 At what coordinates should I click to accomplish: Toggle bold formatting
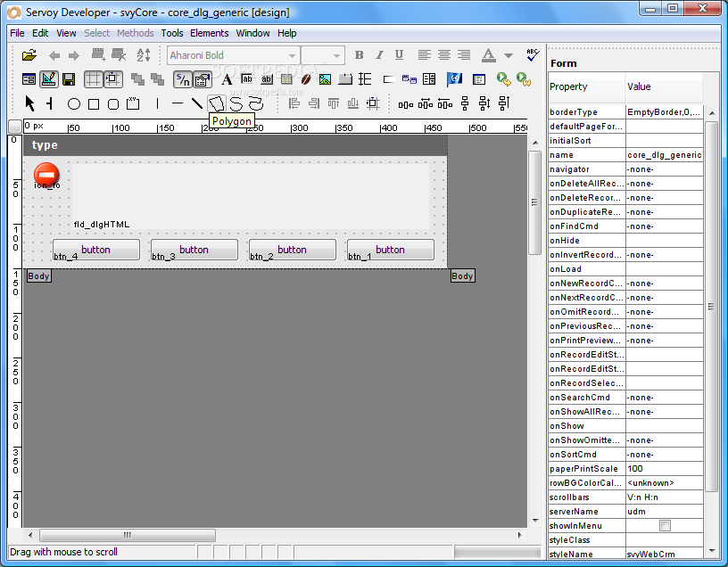click(359, 54)
